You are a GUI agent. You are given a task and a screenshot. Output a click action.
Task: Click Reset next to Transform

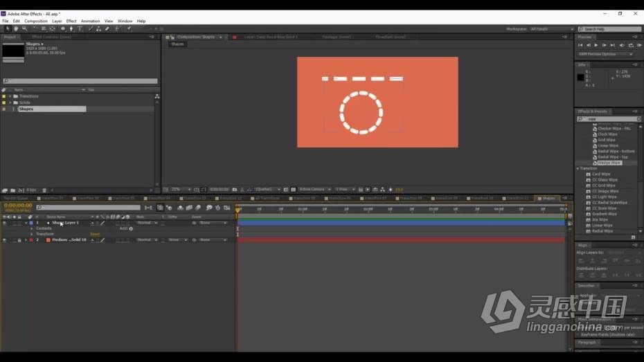pyautogui.click(x=95, y=235)
